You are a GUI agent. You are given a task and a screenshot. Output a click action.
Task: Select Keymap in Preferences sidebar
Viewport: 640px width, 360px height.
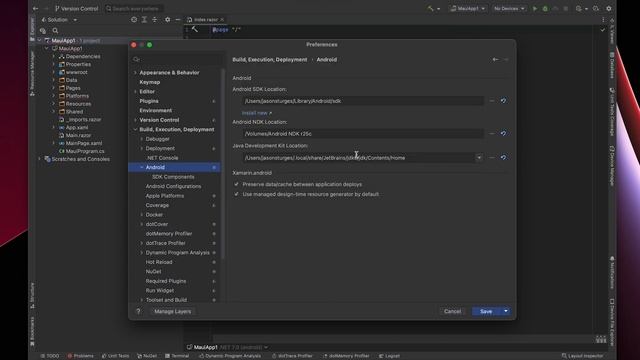coord(150,82)
